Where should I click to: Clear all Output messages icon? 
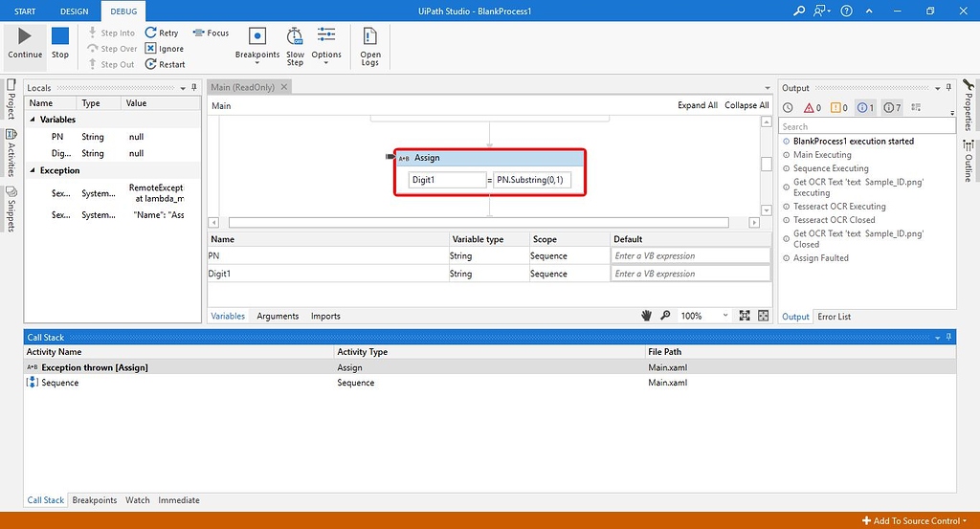pos(916,107)
